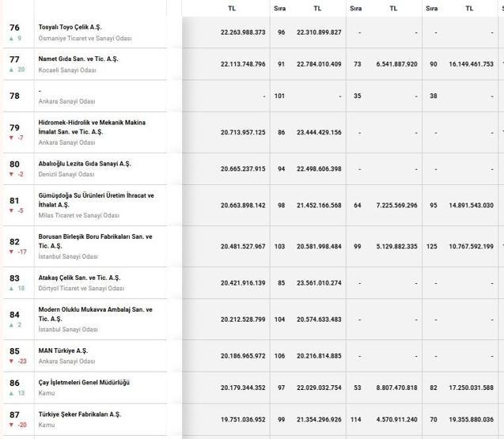Click value 23.561.010.274 in Atakaş row

click(319, 283)
